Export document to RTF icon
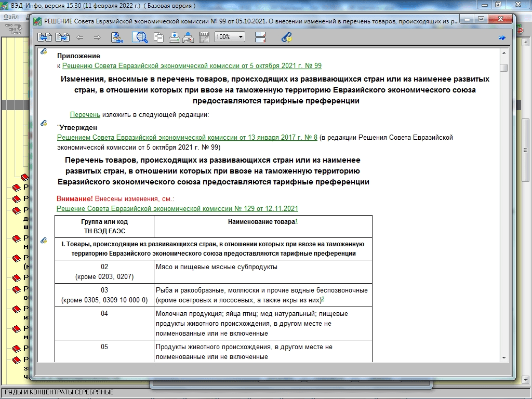Image resolution: width=532 pixels, height=399 pixels. coord(204,37)
